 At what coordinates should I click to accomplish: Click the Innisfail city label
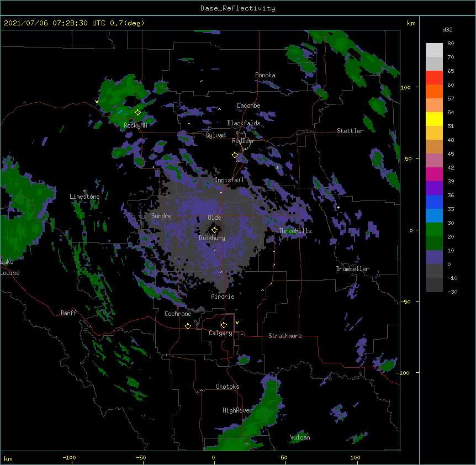(229, 180)
